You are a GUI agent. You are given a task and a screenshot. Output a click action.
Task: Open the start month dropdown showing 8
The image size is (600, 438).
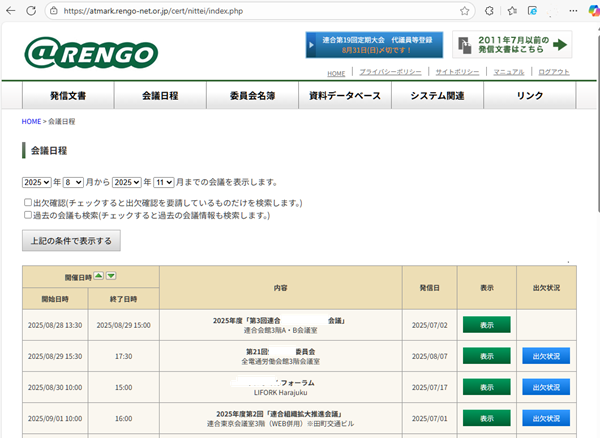[73, 182]
